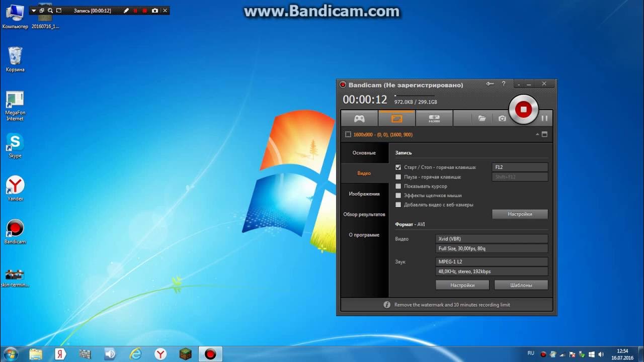
Task: Click the magnifier icon on the recording bar
Action: (x=50, y=11)
